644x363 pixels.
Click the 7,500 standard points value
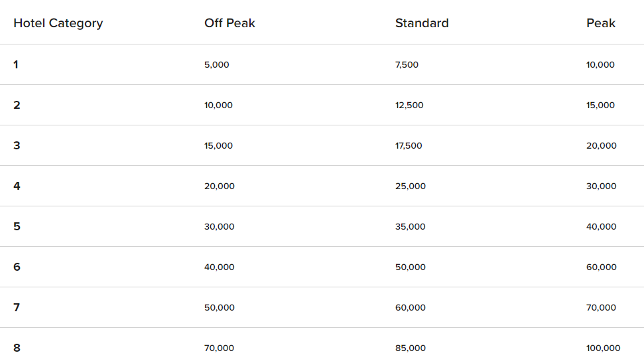[x=407, y=64]
